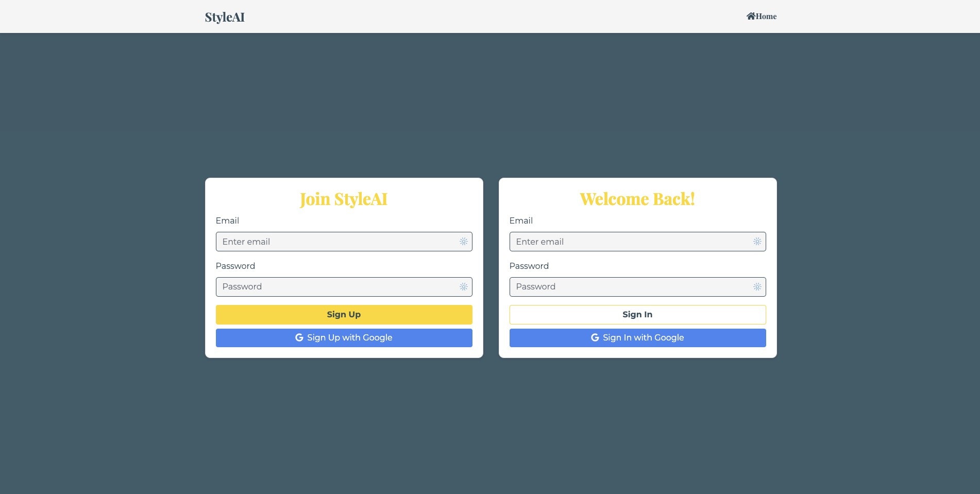Click the yellow Sign Up button
The height and width of the screenshot is (494, 980).
tap(344, 315)
